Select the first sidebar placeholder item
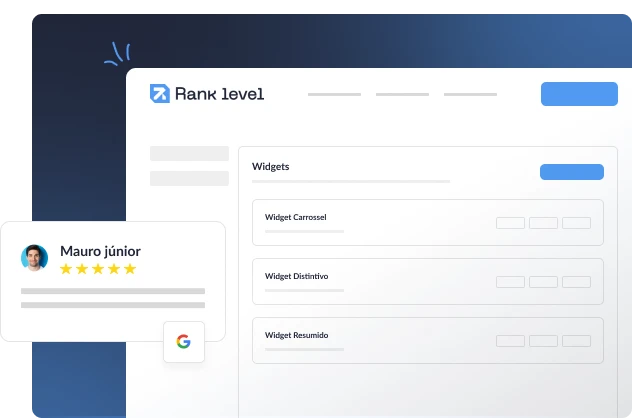The image size is (632, 418). (x=189, y=154)
